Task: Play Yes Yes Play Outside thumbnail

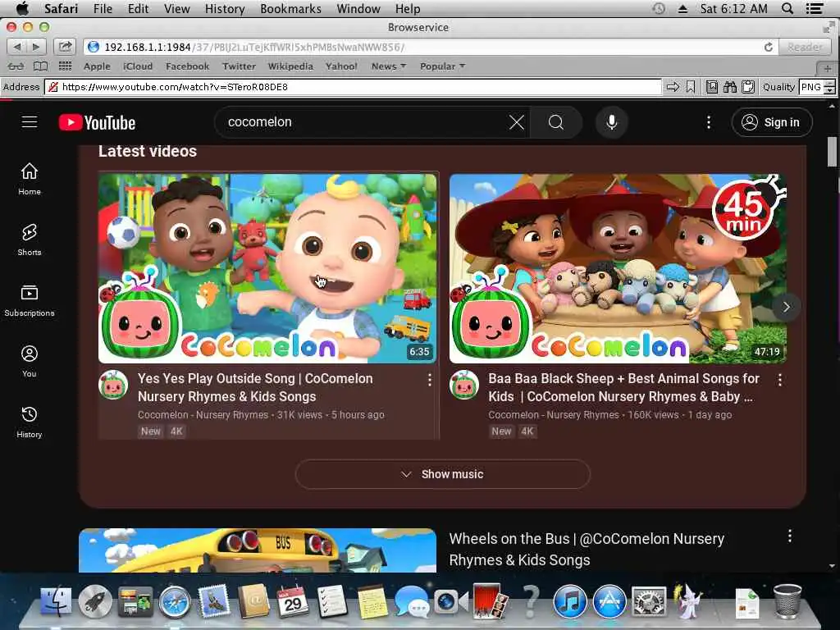Action: [x=268, y=268]
